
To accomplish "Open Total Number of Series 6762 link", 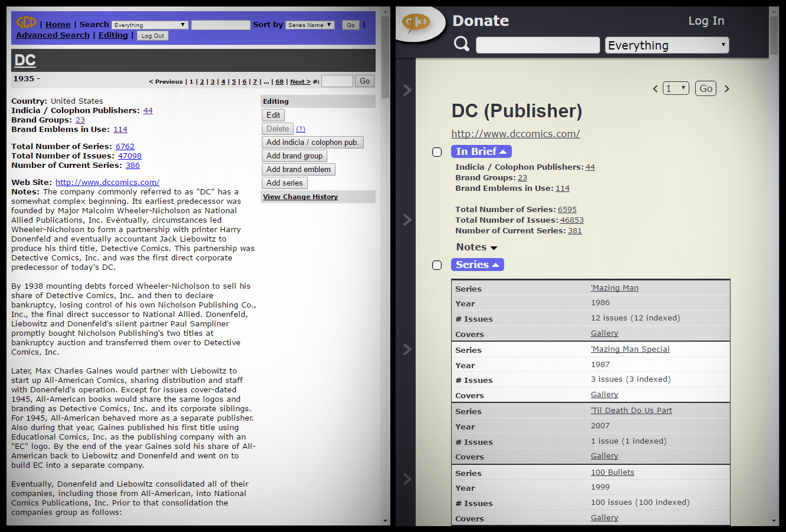I will pyautogui.click(x=125, y=147).
